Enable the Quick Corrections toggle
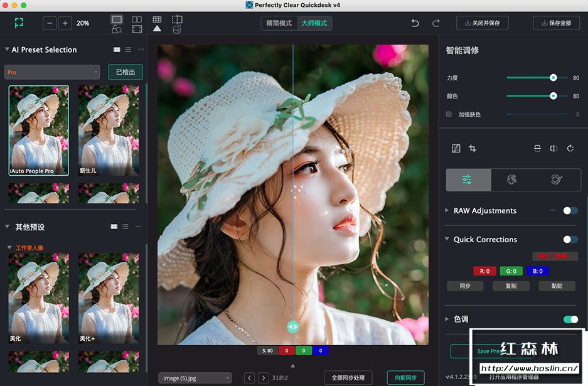 click(x=571, y=239)
